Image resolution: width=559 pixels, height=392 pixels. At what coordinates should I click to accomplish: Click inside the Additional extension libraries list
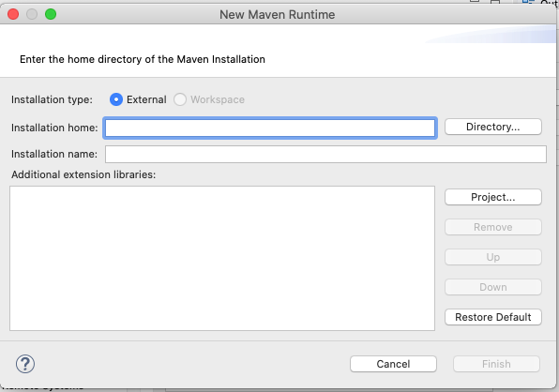[222, 258]
